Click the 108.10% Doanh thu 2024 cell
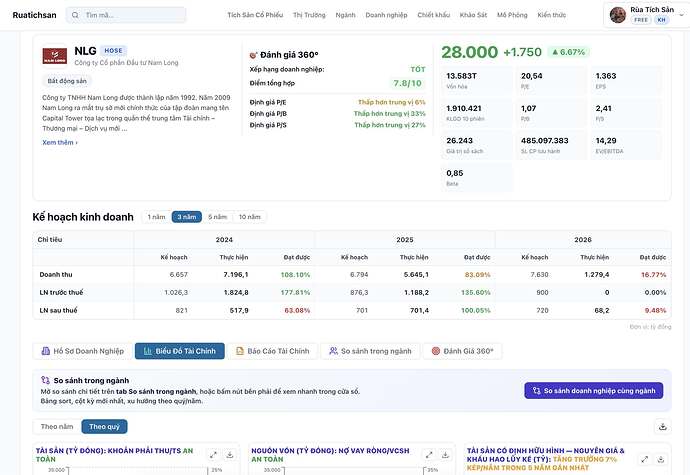Viewport: 690px width, 475px height. (x=295, y=275)
